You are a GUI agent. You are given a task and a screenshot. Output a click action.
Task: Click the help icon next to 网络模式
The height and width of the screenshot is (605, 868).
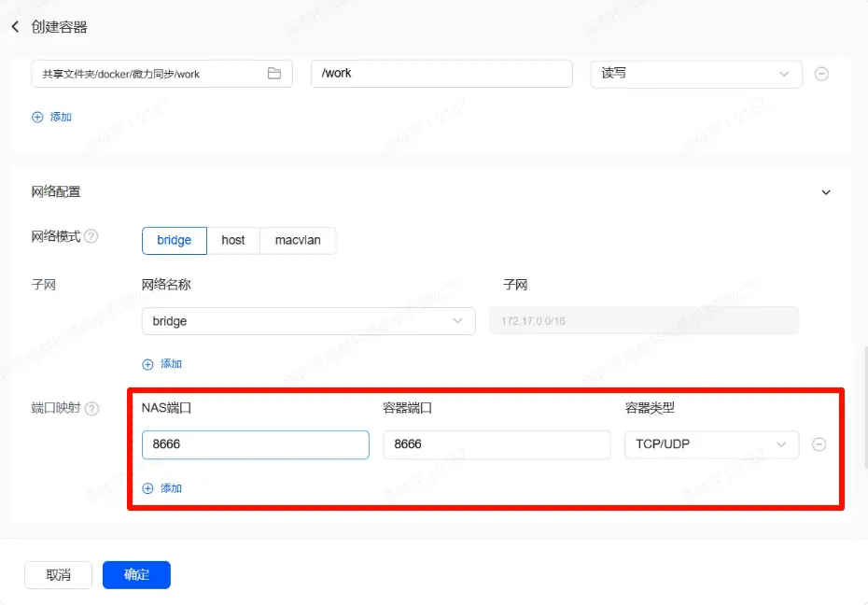[91, 236]
